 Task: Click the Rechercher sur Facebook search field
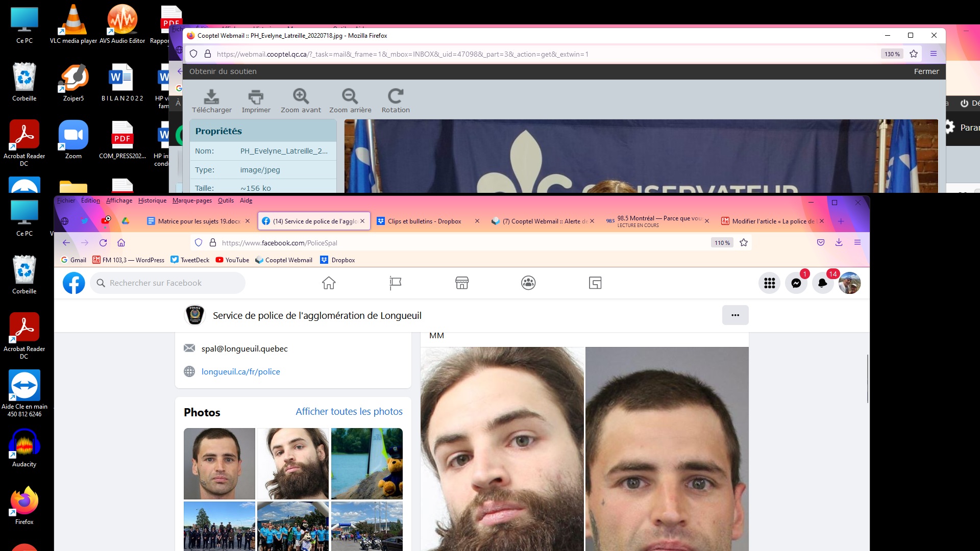pyautogui.click(x=168, y=283)
